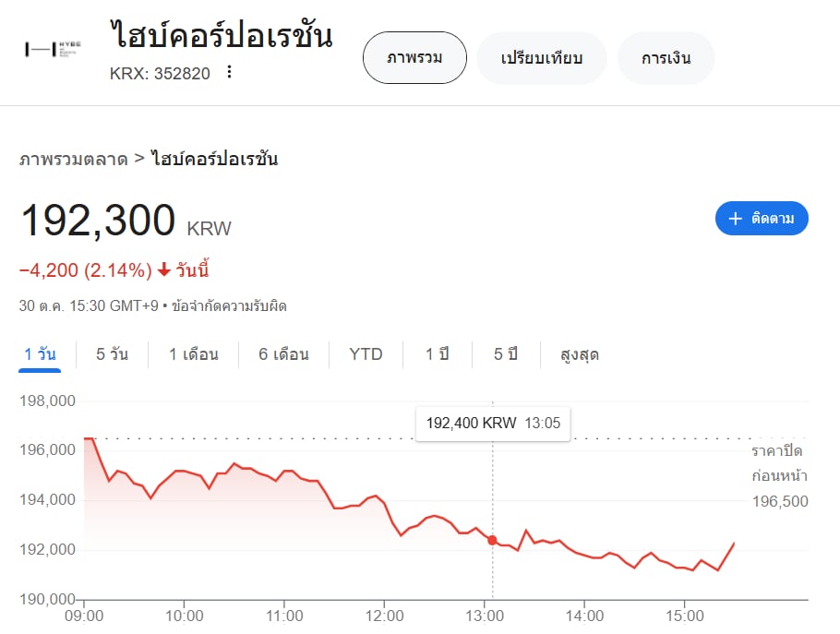This screenshot has height=634, width=840.
Task: Select the ภาพรวม overview tab
Action: (414, 58)
